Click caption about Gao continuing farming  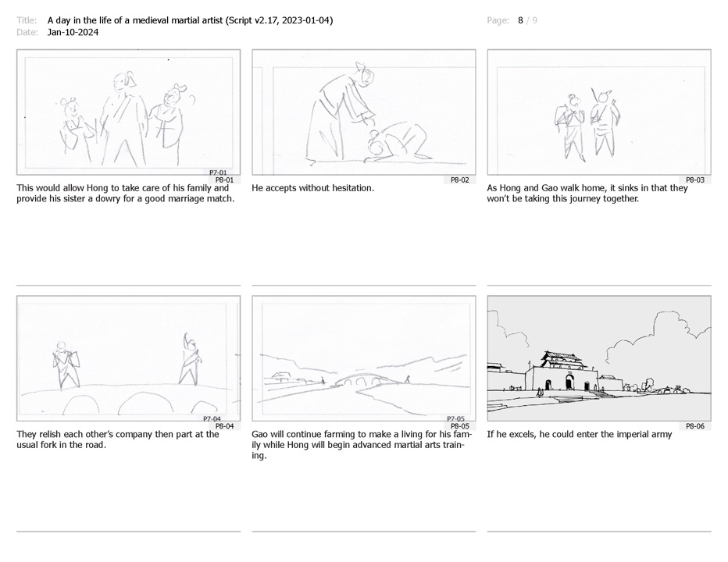[x=362, y=445]
